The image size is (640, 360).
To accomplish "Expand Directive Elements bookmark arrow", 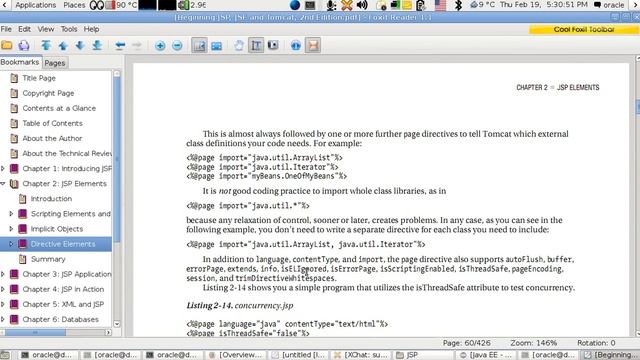I will click(11, 244).
